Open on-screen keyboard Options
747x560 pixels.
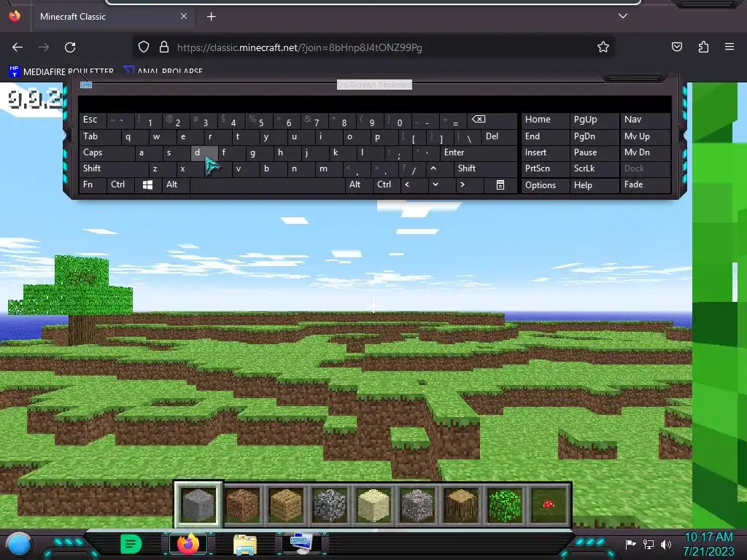(545, 185)
